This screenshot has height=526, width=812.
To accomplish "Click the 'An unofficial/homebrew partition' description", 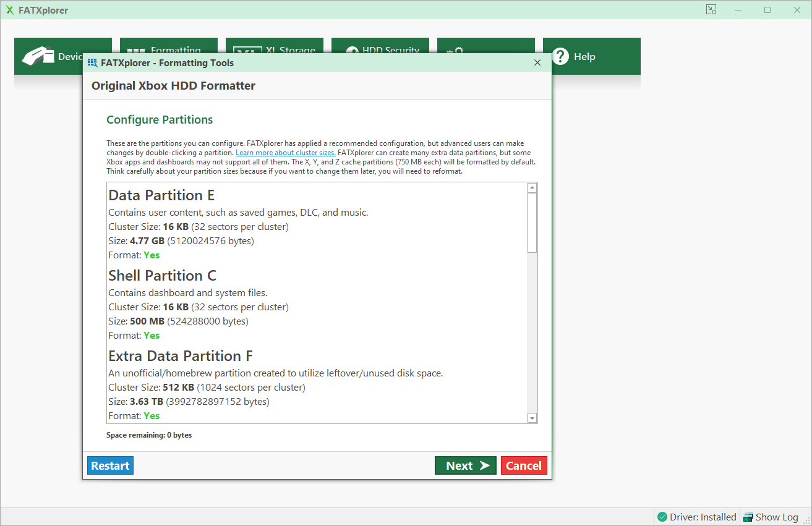I will (276, 373).
